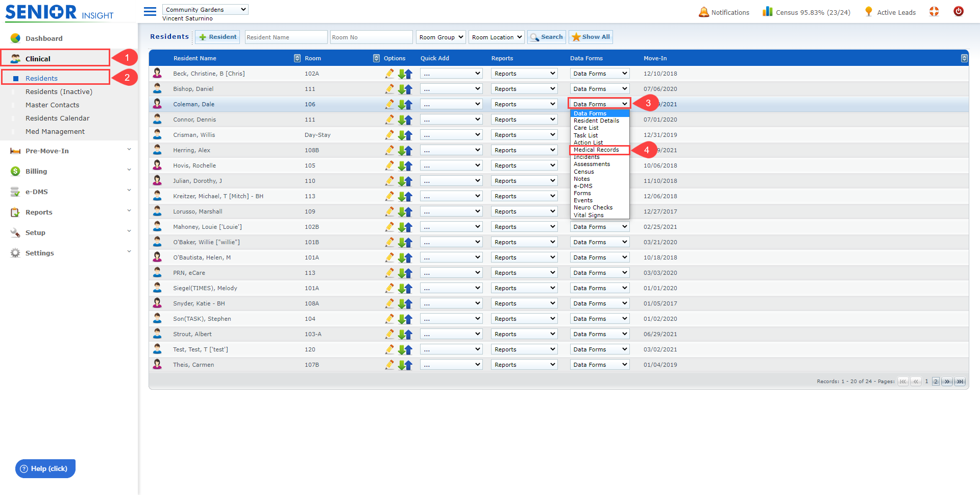Image resolution: width=980 pixels, height=495 pixels.
Task: Focus the Room No search field
Action: [371, 37]
